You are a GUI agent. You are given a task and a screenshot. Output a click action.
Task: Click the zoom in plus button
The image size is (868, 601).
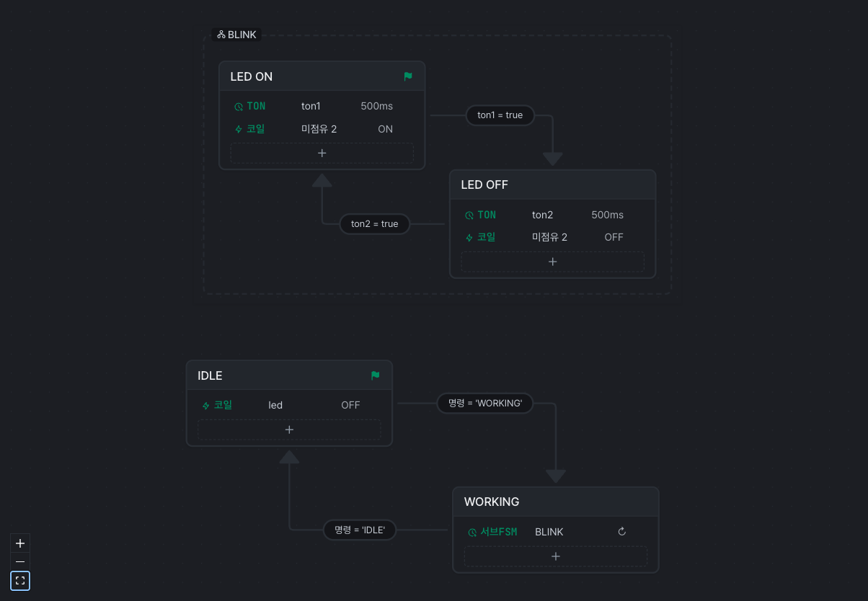(x=20, y=543)
